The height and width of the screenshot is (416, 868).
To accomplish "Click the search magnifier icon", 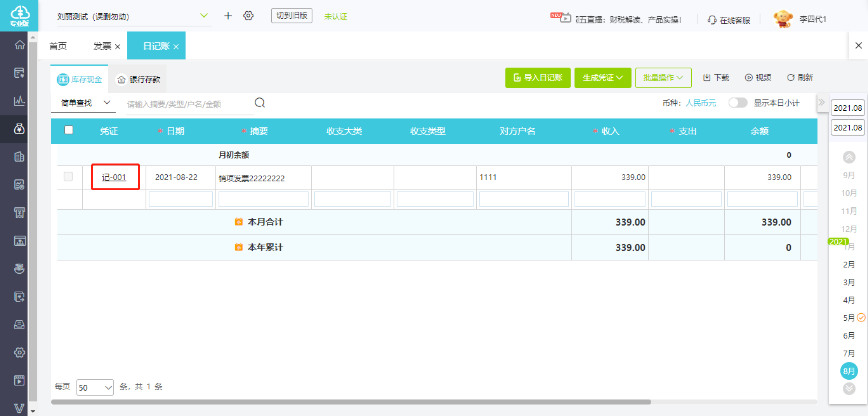I will click(x=260, y=103).
